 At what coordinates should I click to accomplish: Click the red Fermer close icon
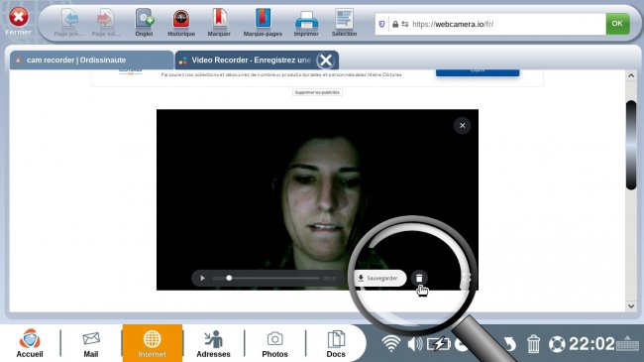(x=19, y=17)
